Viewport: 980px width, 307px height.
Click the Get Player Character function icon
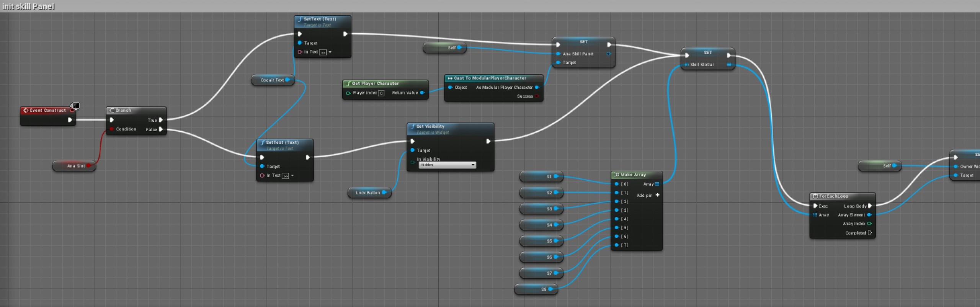(348, 83)
